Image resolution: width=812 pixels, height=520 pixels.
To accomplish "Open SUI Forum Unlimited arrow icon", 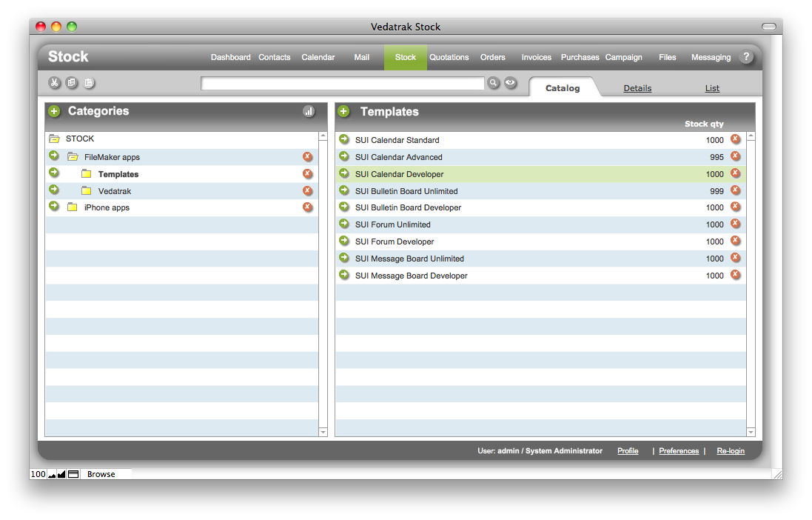I will tap(344, 224).
